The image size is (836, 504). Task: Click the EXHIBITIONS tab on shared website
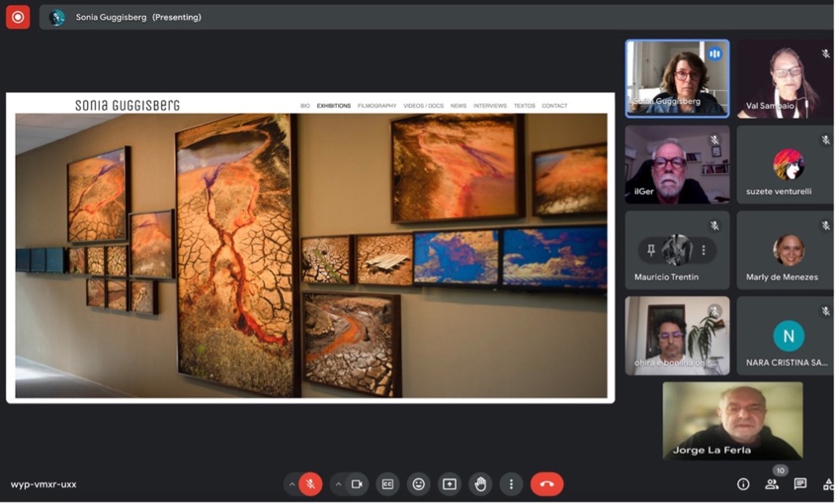333,105
